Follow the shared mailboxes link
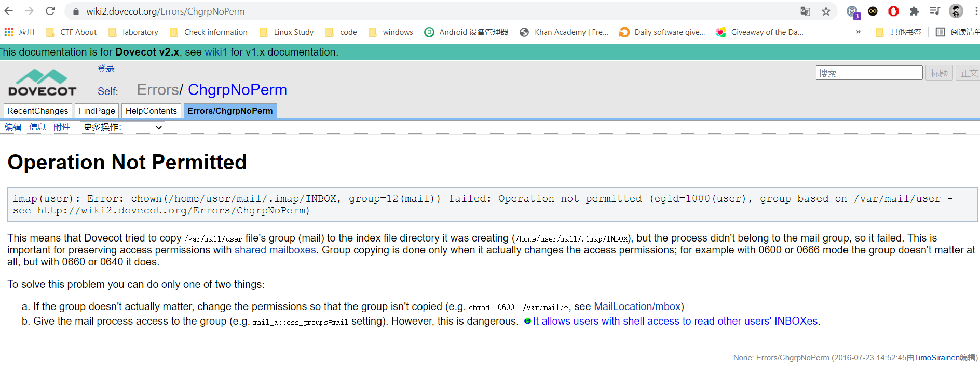980x375 pixels. [x=275, y=250]
